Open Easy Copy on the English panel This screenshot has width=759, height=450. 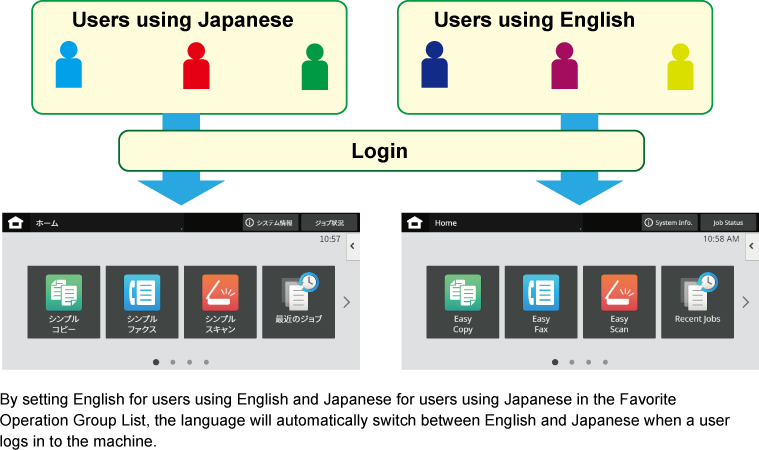[463, 301]
